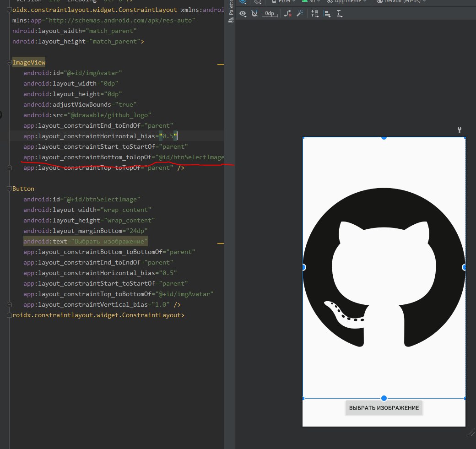The height and width of the screenshot is (449, 476).
Task: Click the constraintVertical_bias="1.0" attribute
Action: click(96, 304)
